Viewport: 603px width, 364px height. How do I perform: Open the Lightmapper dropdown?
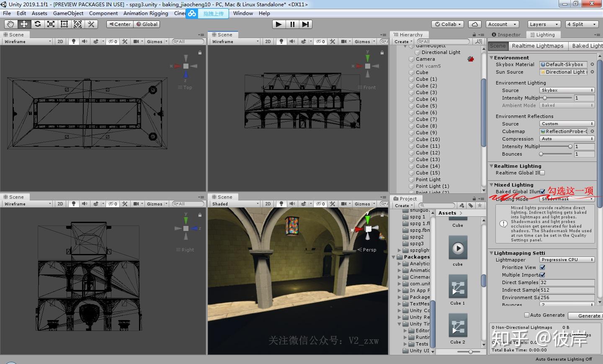[567, 260]
